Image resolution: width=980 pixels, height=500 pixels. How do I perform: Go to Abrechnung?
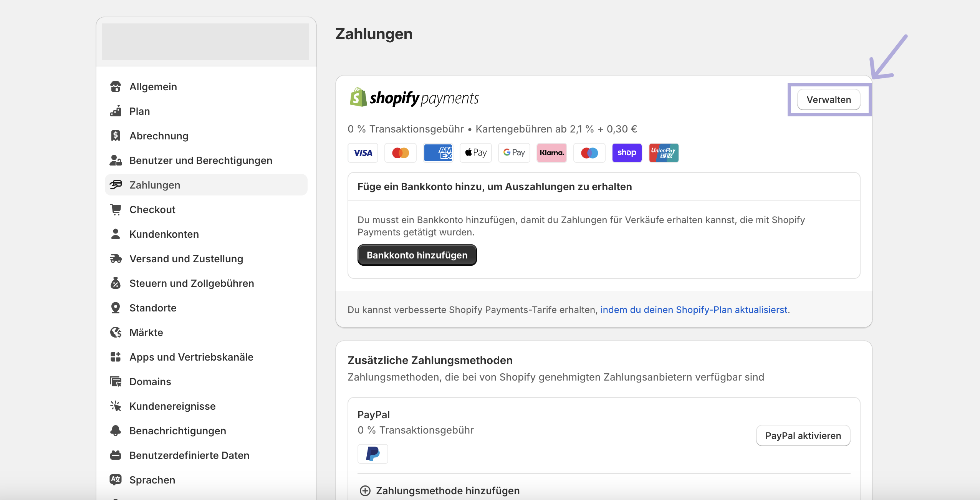(206, 136)
